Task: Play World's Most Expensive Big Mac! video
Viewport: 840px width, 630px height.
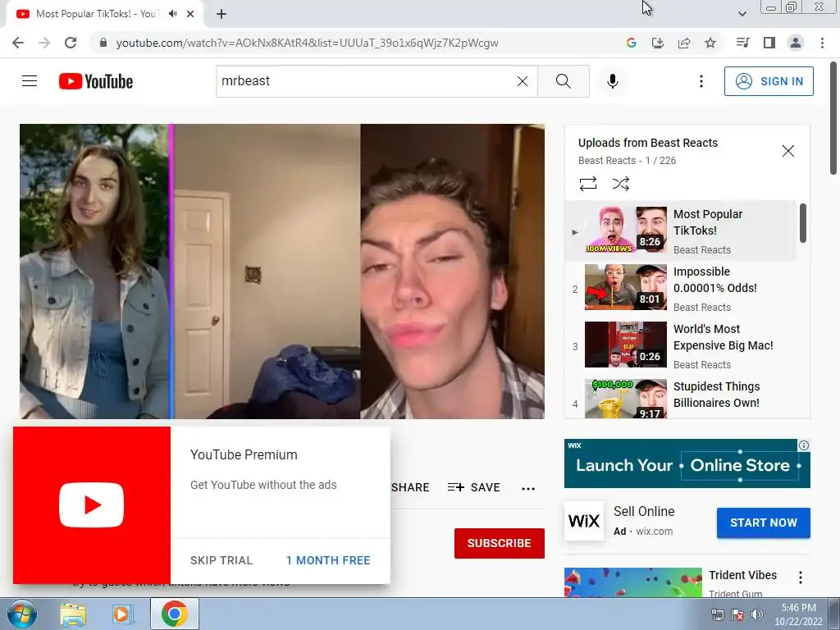Action: (x=680, y=345)
